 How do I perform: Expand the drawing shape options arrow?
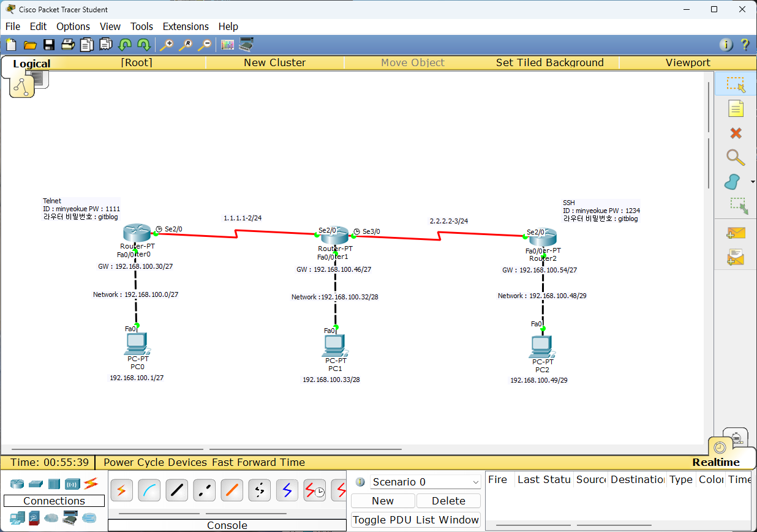point(752,182)
